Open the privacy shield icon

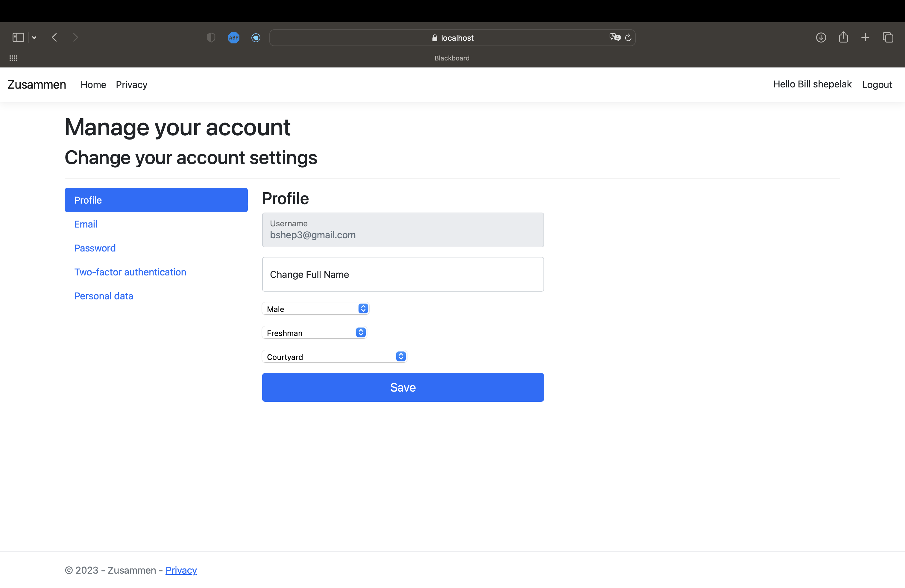(211, 37)
